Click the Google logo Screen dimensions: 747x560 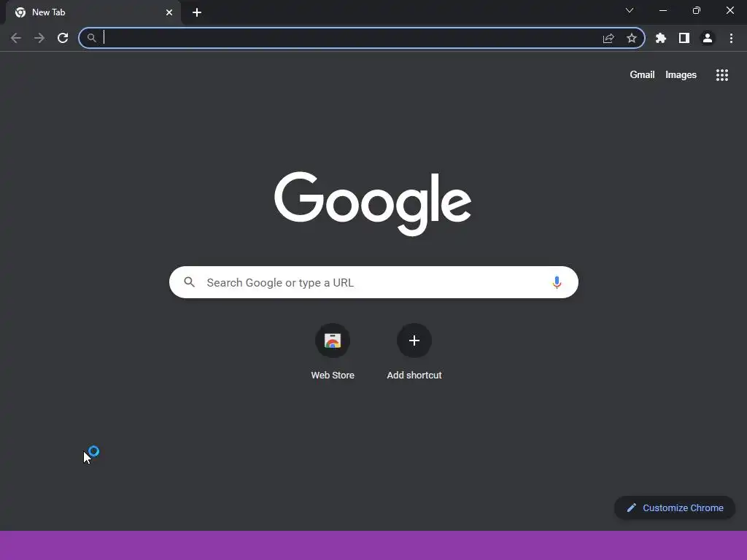[x=373, y=203]
